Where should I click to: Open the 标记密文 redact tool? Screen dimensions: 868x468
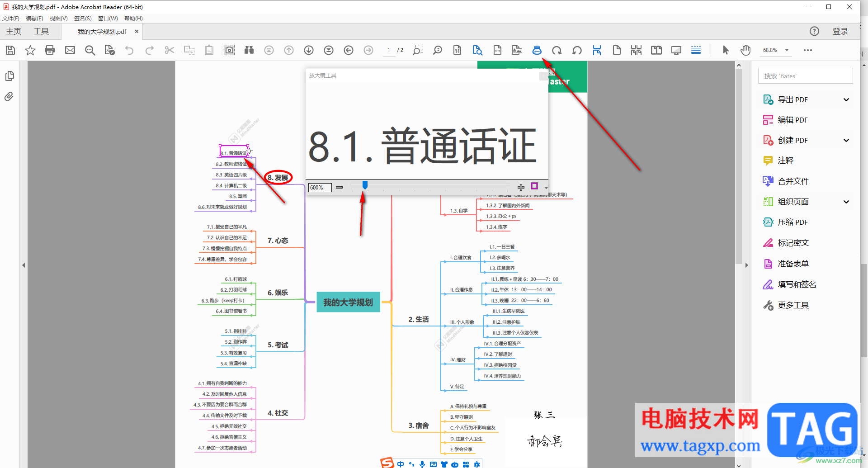(786, 243)
